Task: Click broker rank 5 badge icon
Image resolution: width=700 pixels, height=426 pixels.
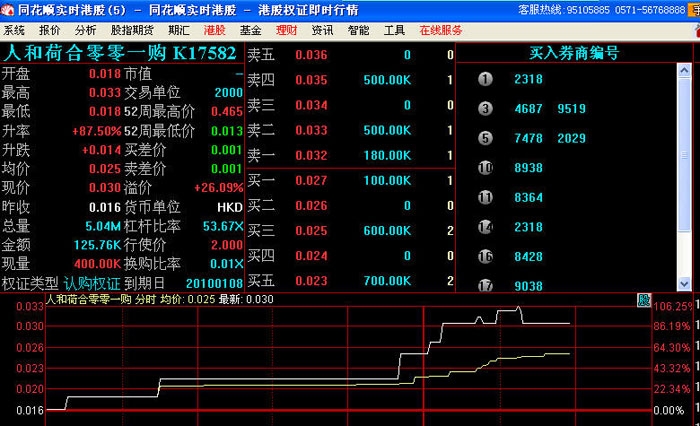Action: pos(485,138)
